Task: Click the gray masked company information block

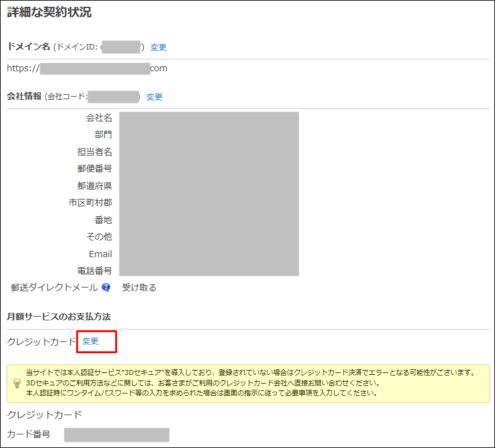Action: [209, 193]
